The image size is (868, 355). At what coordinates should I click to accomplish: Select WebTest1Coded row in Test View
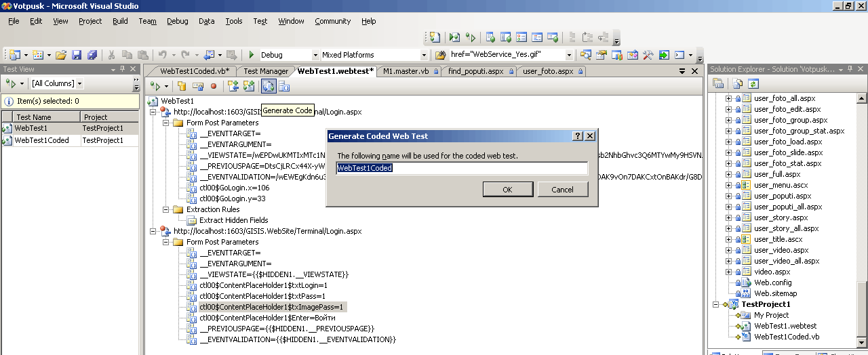point(71,140)
